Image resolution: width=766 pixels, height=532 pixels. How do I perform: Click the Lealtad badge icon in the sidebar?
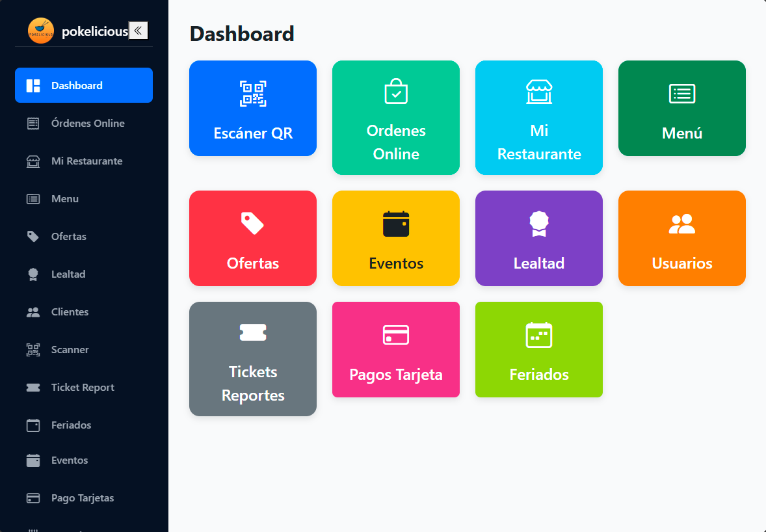point(33,274)
